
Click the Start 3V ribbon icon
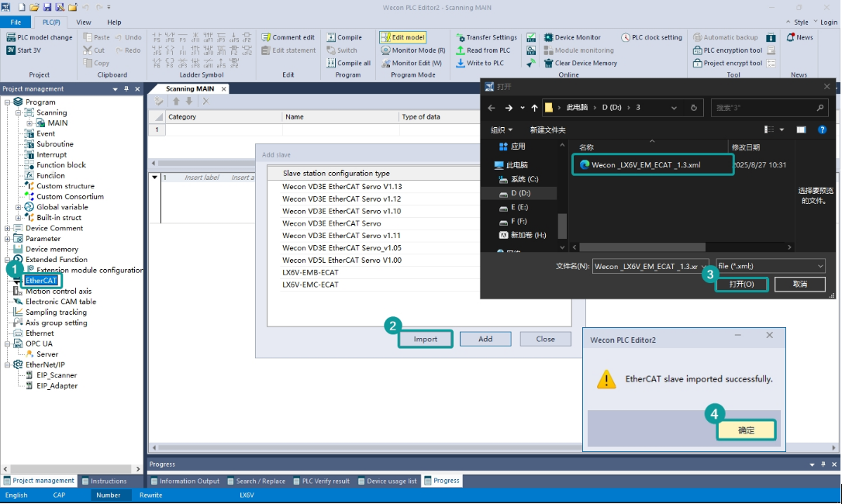click(11, 50)
